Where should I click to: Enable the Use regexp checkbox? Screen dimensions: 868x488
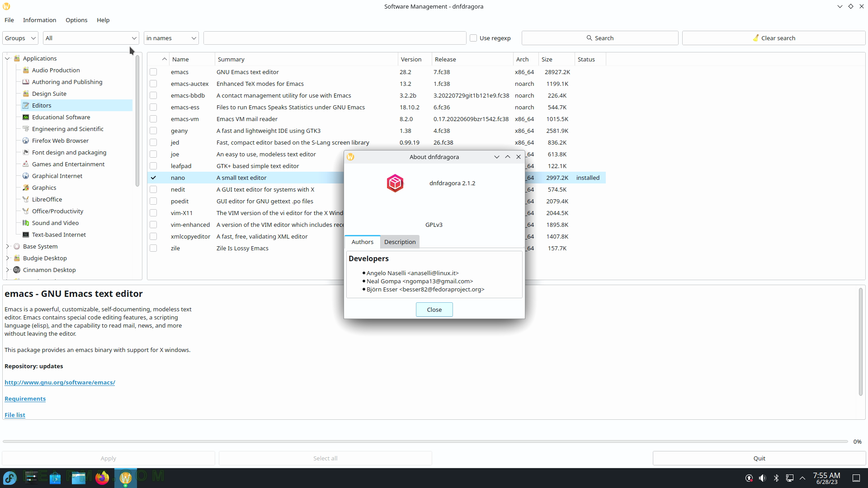pos(473,38)
